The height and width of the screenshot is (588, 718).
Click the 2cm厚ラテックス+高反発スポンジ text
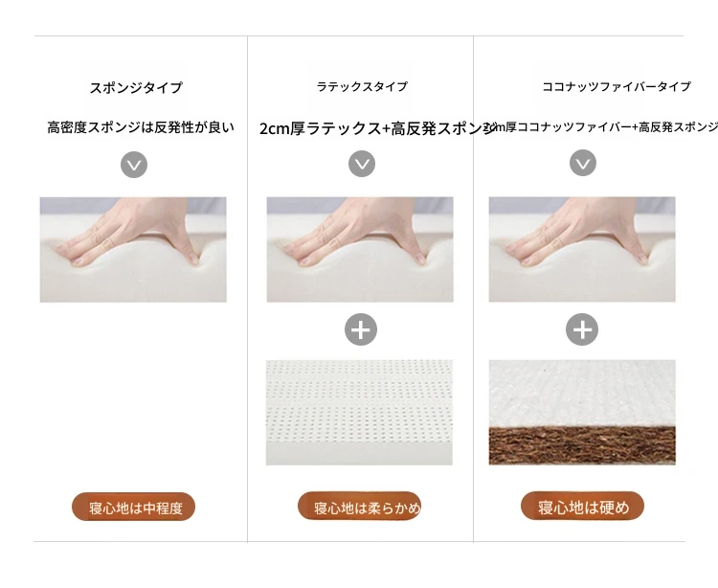pyautogui.click(x=378, y=128)
